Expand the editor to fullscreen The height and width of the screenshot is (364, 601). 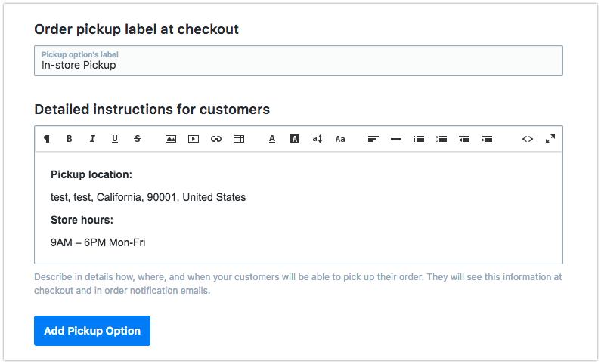pyautogui.click(x=550, y=139)
